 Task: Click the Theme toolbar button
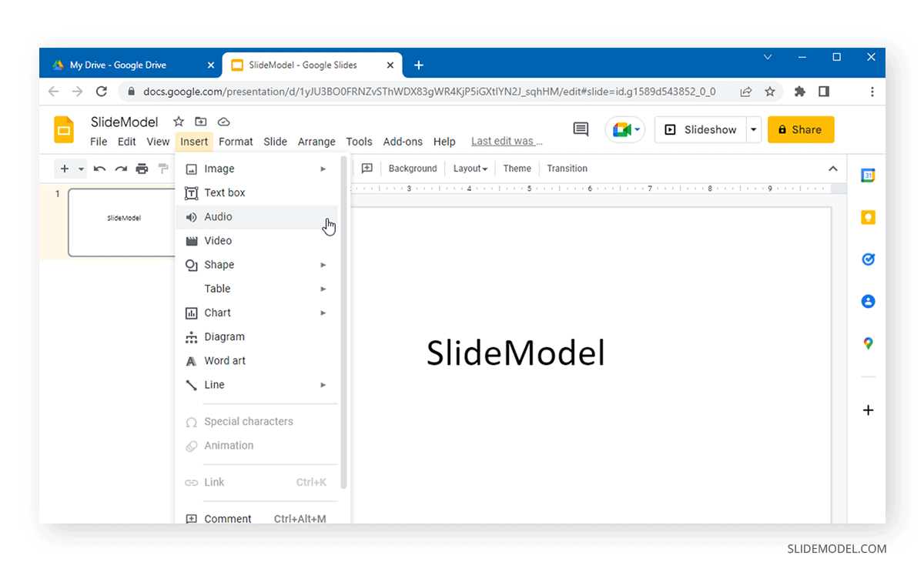[x=517, y=169]
